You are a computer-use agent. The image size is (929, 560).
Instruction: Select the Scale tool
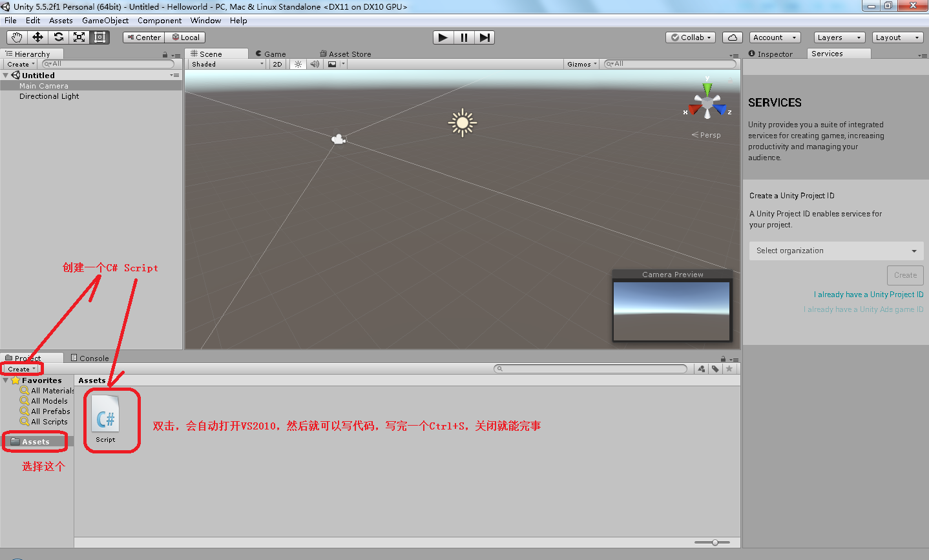79,37
